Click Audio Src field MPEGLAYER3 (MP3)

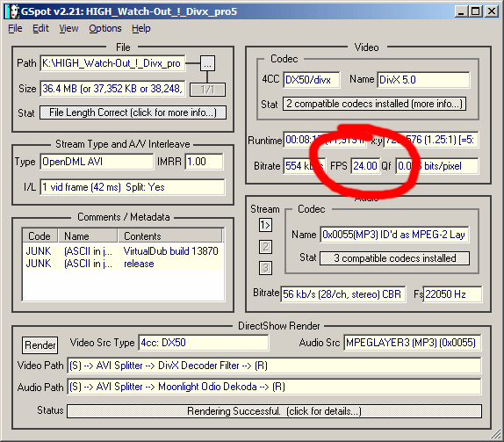tap(413, 343)
